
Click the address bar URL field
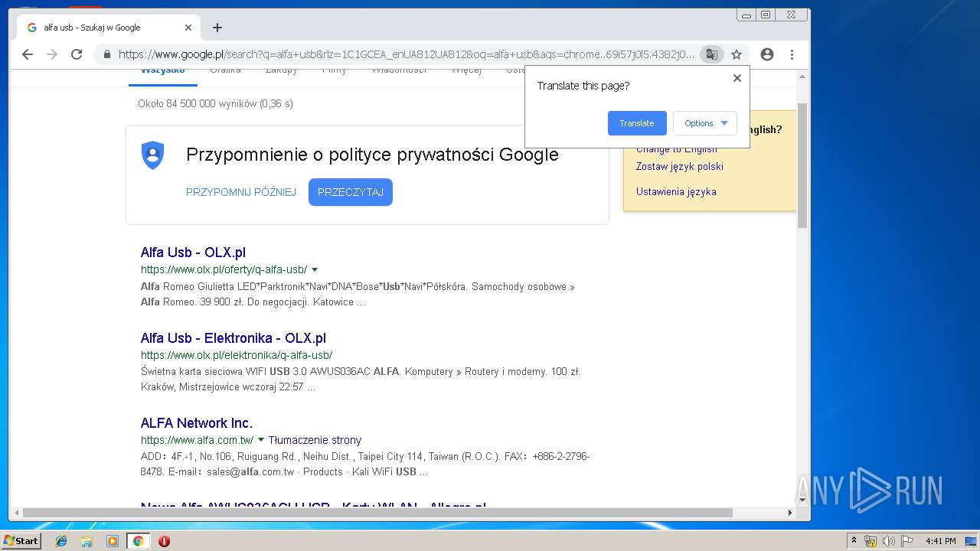(406, 54)
